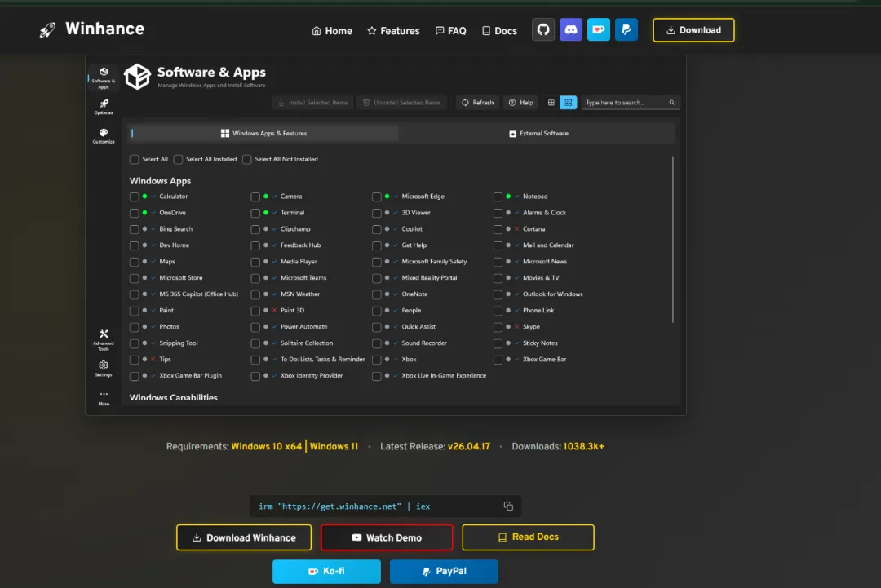Open the Settings gear sidebar icon
The height and width of the screenshot is (588, 881).
[104, 369]
